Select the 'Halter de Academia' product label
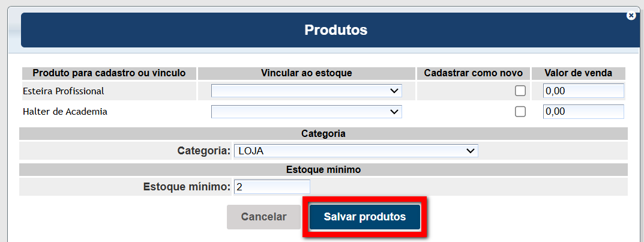 [x=65, y=112]
